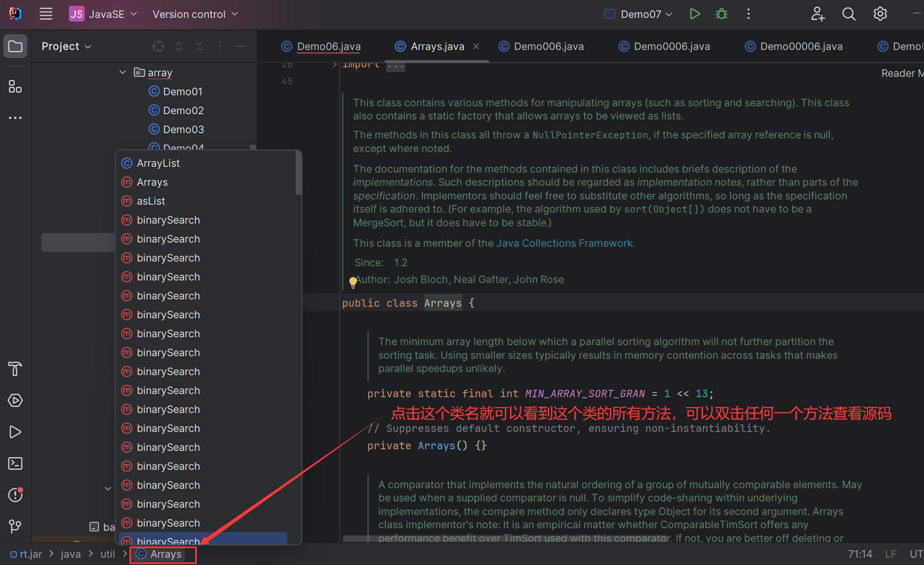The image size is (924, 565).
Task: Open Project panel options dots
Action: [x=220, y=46]
